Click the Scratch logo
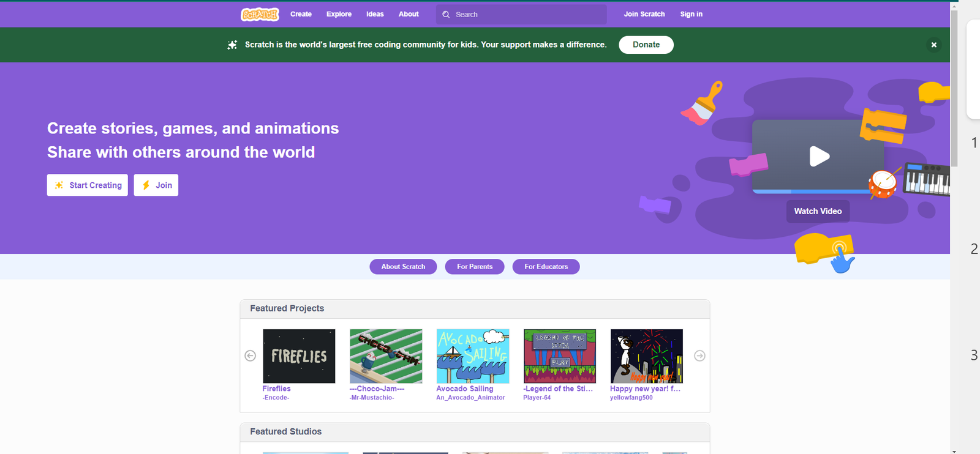 coord(260,14)
